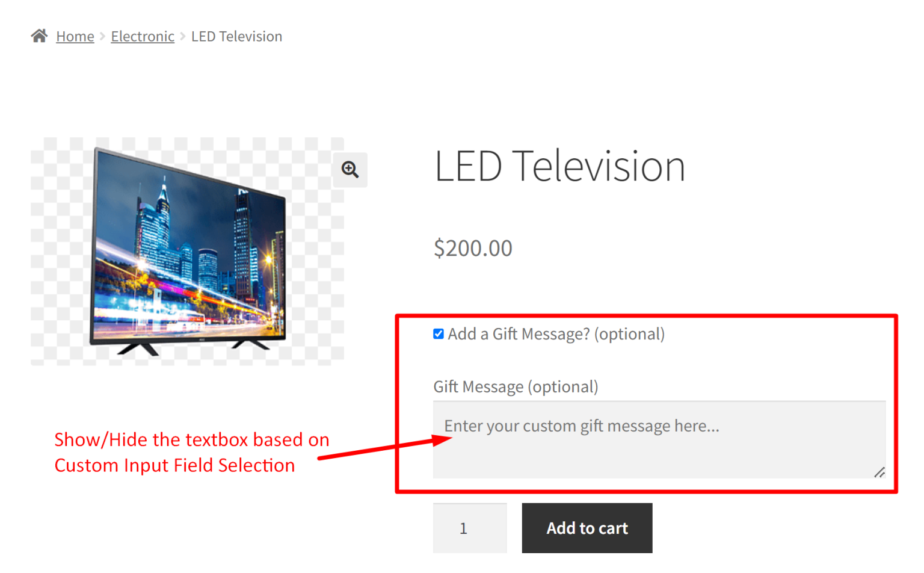Click the textarea resize handle
Viewport: 924px width, 573px height.
[880, 473]
